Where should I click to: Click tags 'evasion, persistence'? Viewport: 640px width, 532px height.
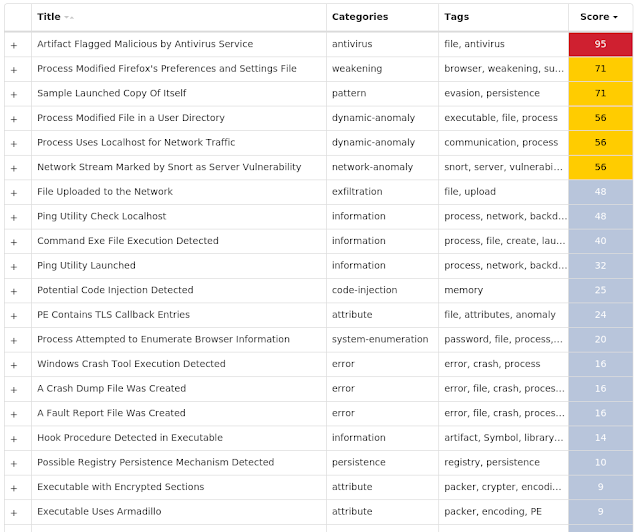click(492, 93)
